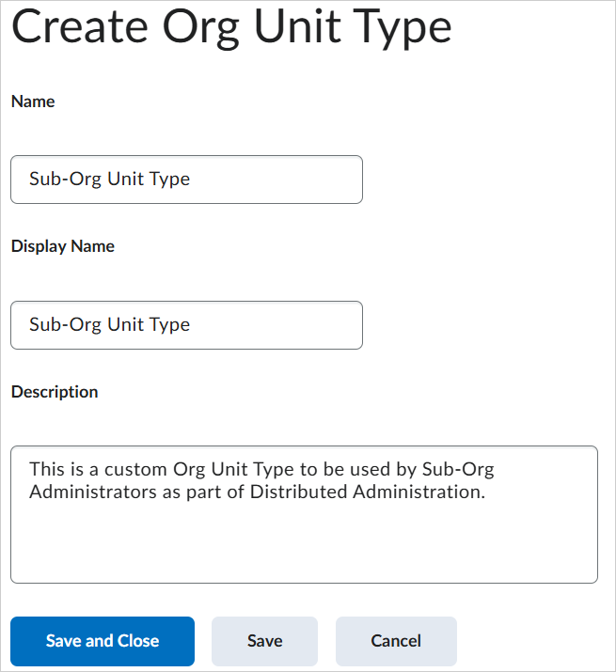Click the Create Org Unit Type heading
The width and height of the screenshot is (616, 672).
231,29
